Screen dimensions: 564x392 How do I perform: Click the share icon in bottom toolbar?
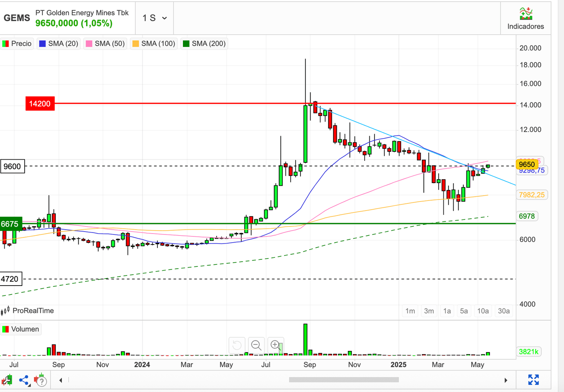coord(24,380)
